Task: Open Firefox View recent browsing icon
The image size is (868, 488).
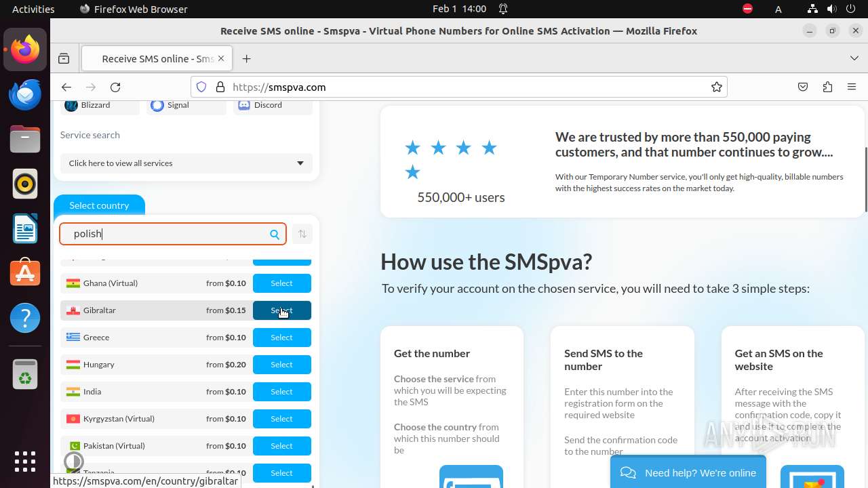Action: tap(64, 59)
